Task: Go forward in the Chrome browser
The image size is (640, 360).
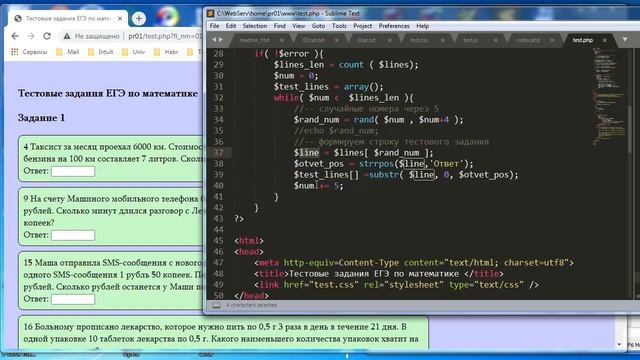Action: 31,36
